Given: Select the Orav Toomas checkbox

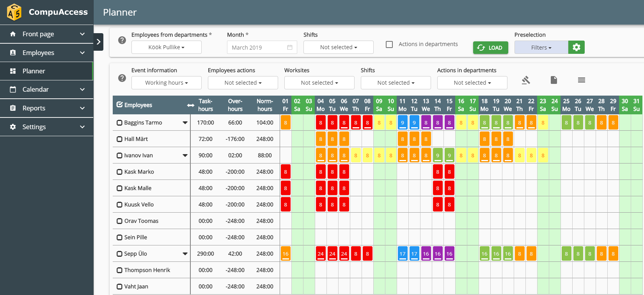Looking at the screenshot, I should 120,221.
